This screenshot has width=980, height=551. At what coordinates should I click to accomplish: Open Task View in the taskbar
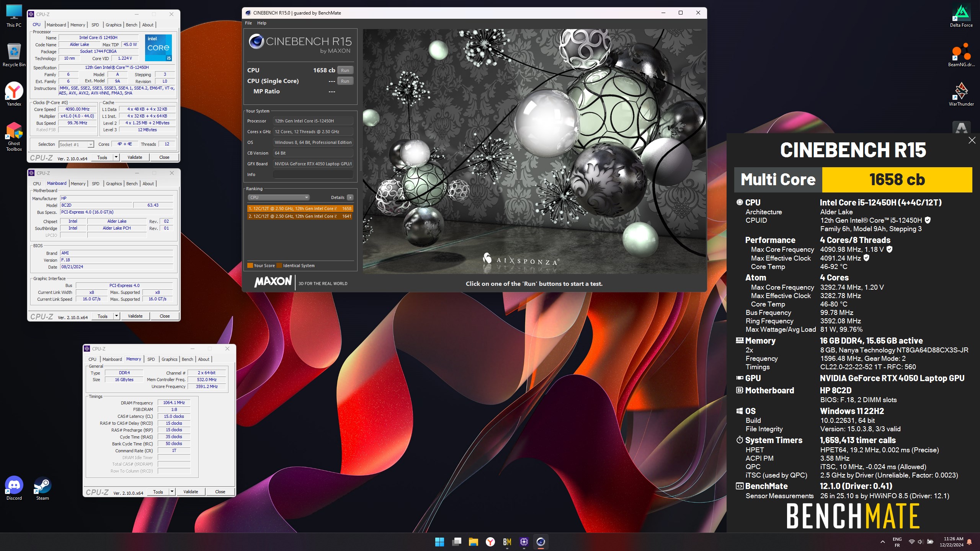[x=457, y=542]
